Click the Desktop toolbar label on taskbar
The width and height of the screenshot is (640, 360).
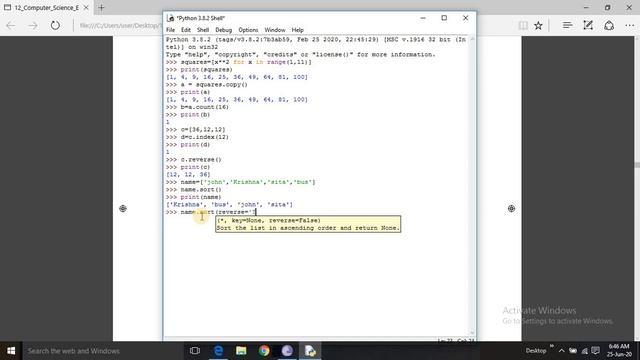click(536, 351)
